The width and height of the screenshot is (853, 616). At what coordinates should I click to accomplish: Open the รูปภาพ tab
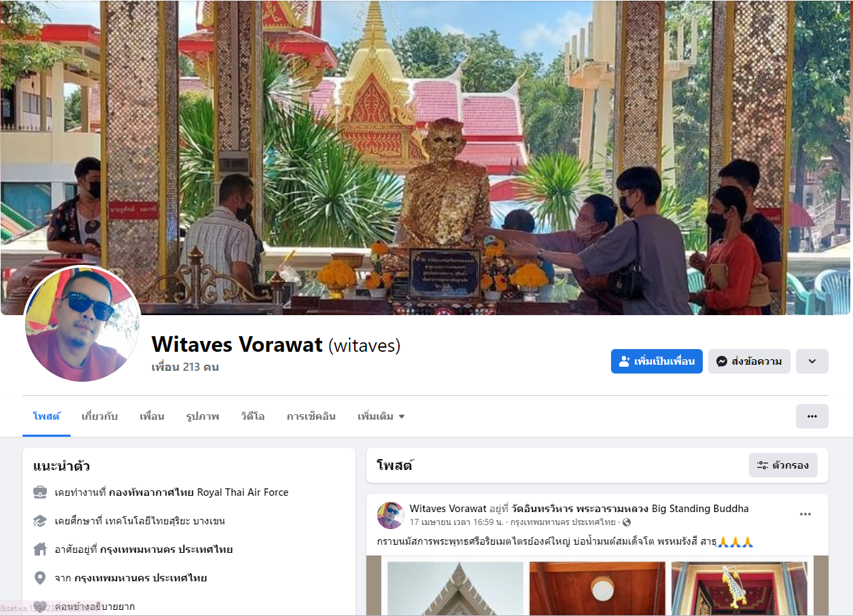click(x=203, y=416)
